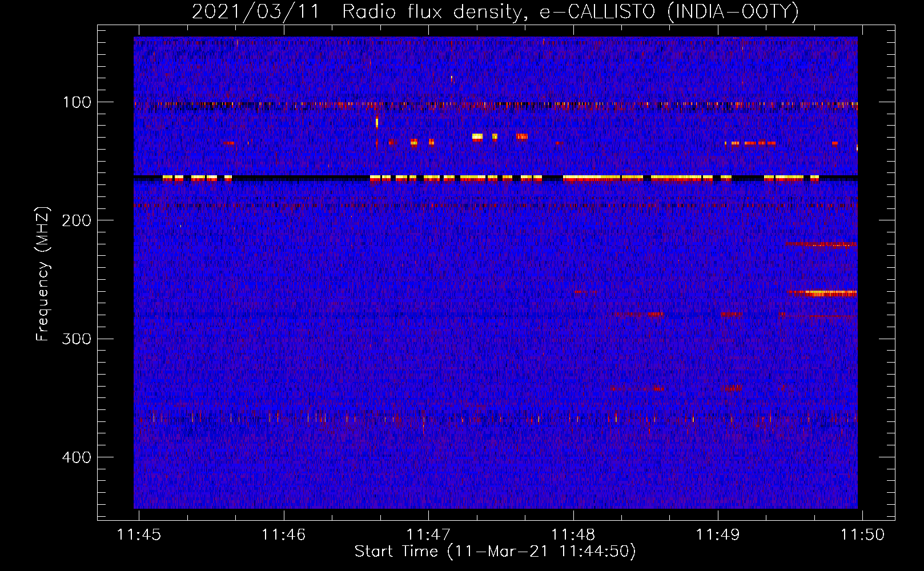Click the '11:46' time tick label

pyautogui.click(x=284, y=534)
